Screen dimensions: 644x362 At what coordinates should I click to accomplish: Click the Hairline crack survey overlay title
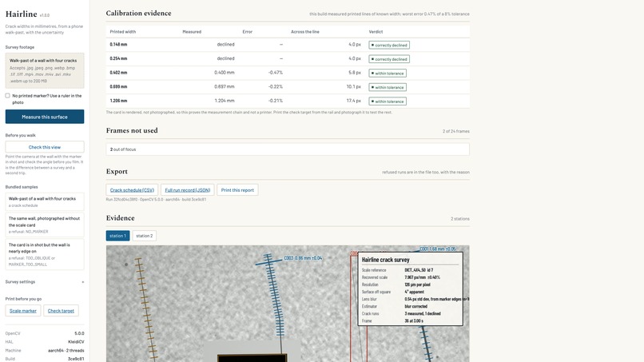[385, 260]
